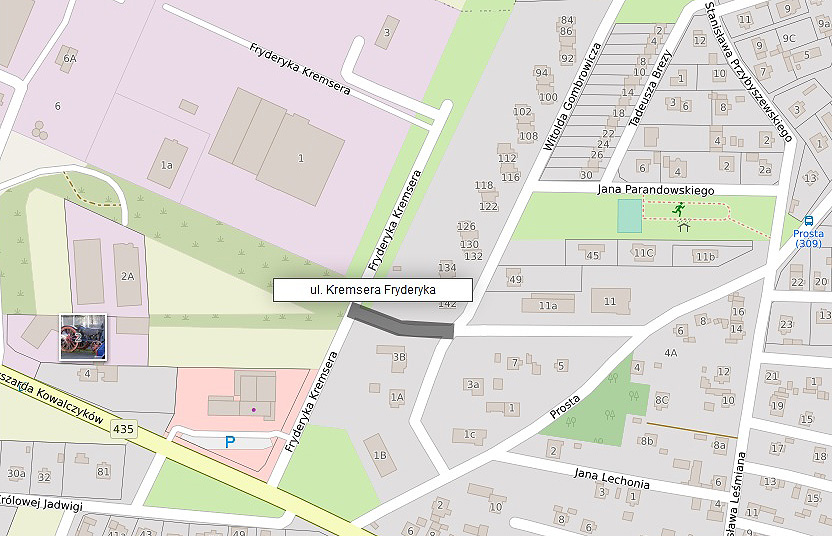Select the highlighted dark gray street segment
Image resolution: width=832 pixels, height=536 pixels.
click(x=401, y=321)
